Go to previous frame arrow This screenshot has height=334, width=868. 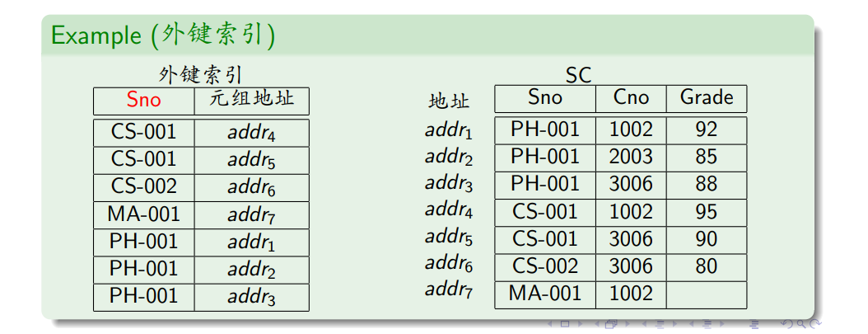(597, 324)
